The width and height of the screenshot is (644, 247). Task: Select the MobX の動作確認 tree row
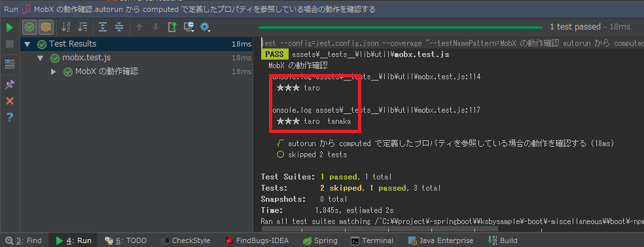136,72
